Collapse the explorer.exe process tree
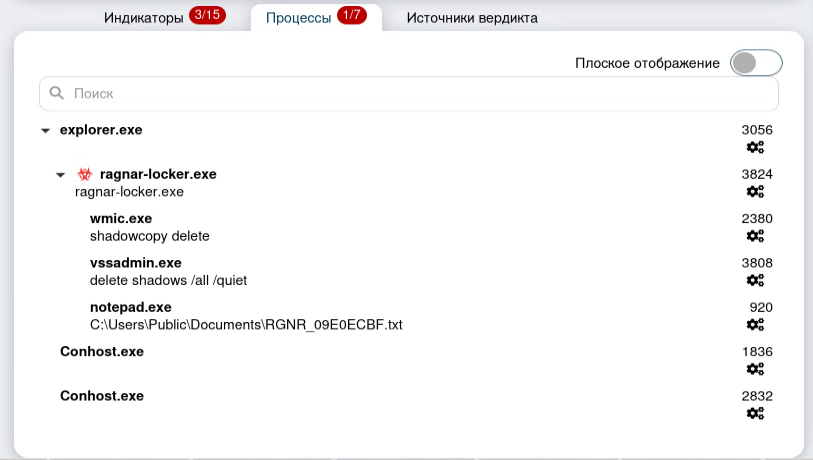Screen dimensions: 813x460 pos(45,130)
